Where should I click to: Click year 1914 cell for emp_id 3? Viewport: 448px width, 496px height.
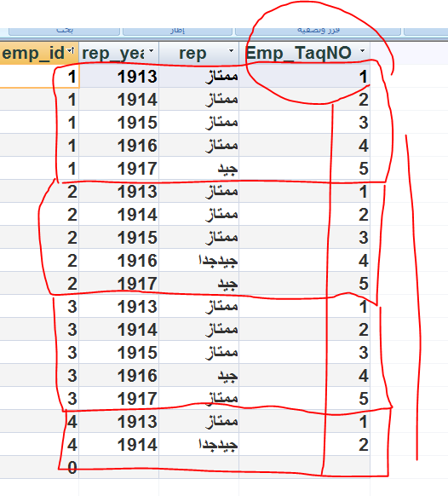119,329
